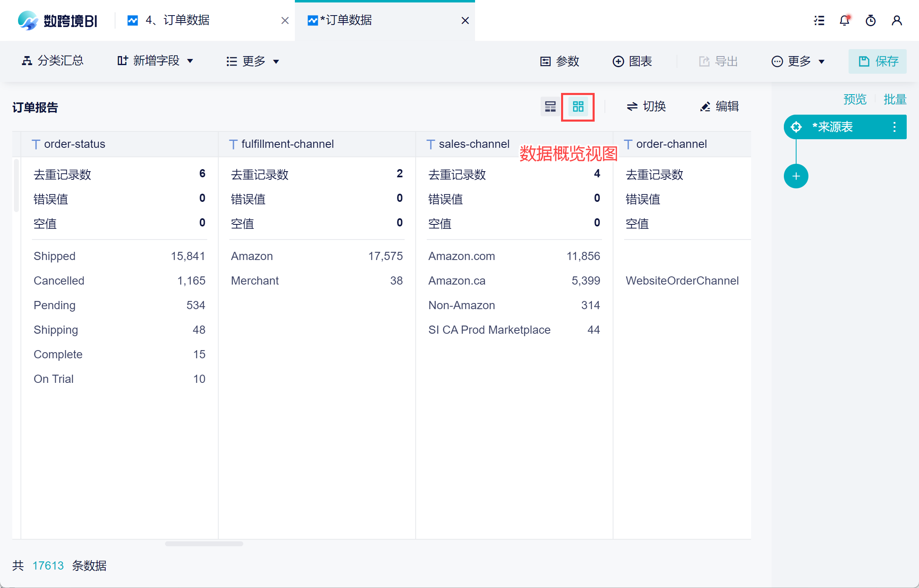The width and height of the screenshot is (919, 588).
Task: Click the 图表 add chart button
Action: click(x=632, y=61)
